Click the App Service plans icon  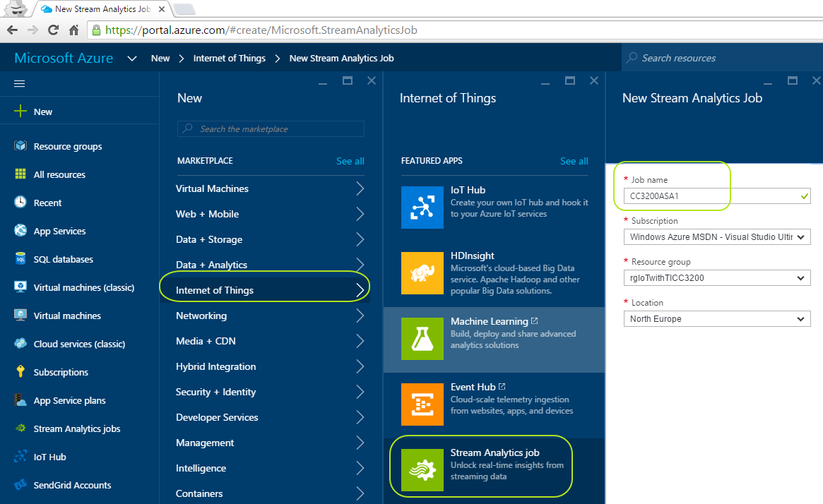pos(20,400)
